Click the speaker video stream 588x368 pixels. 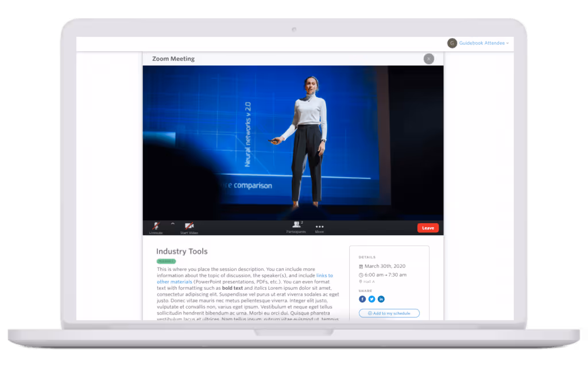pyautogui.click(x=293, y=143)
